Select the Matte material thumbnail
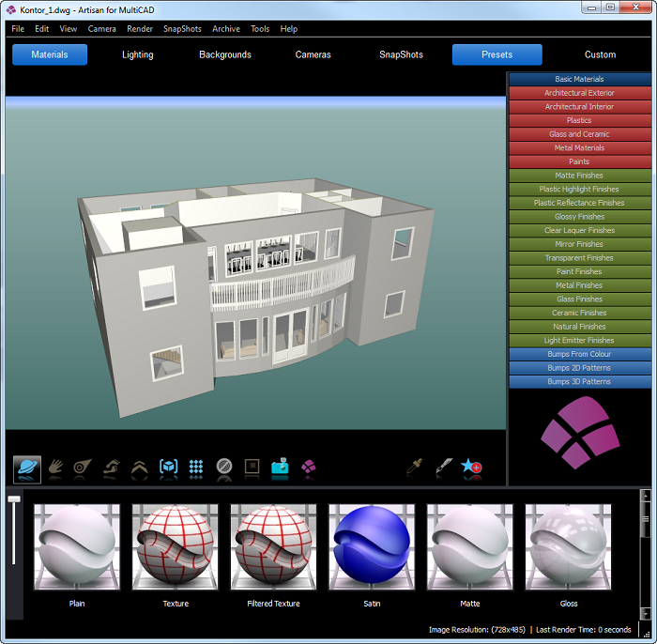Screen dimensions: 657x644 (x=470, y=546)
